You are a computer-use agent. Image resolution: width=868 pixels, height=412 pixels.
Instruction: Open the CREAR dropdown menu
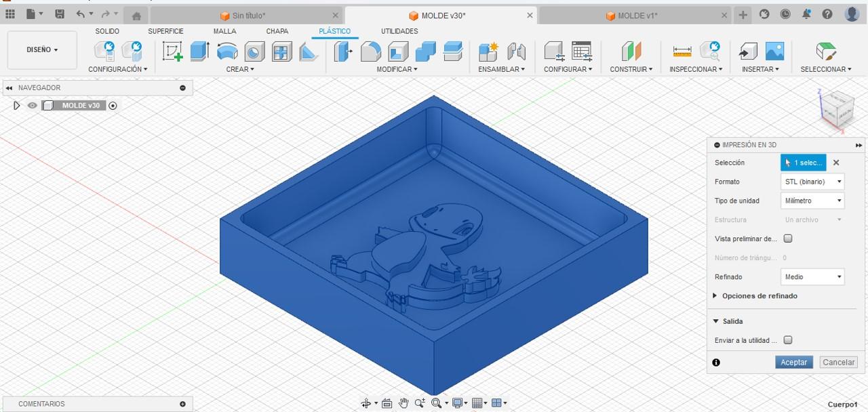240,69
